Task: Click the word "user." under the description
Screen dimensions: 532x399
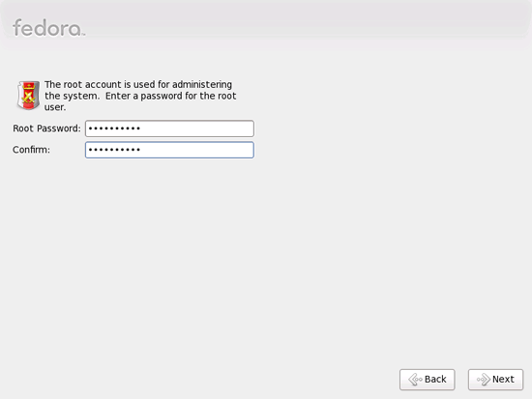Action: point(55,107)
